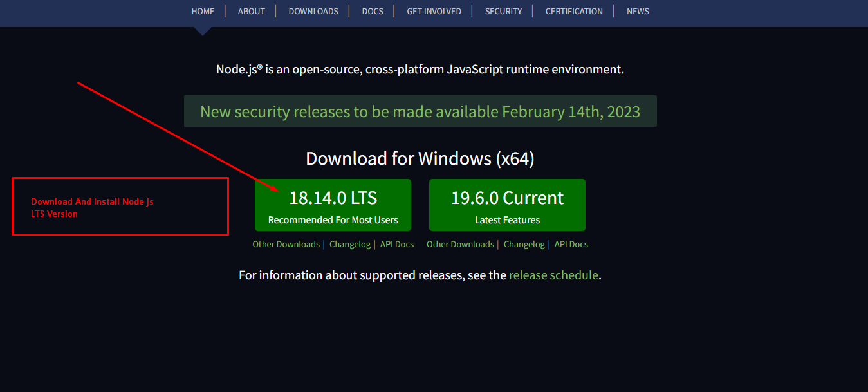Open API Docs for the Current version
This screenshot has height=392, width=868.
coord(571,244)
